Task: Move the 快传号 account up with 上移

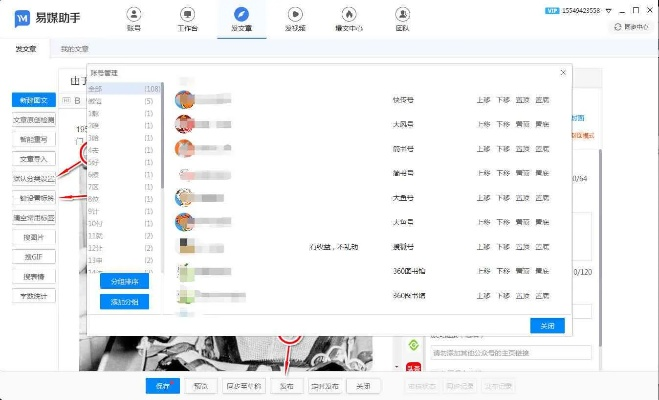Action: pyautogui.click(x=483, y=99)
